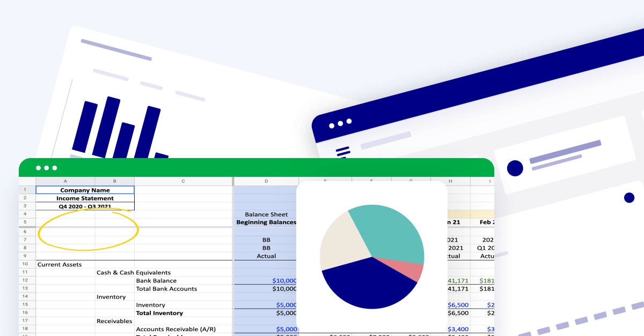Select the "Q4 2020 - Q3 2021" cell
This screenshot has width=644, height=336.
point(85,206)
